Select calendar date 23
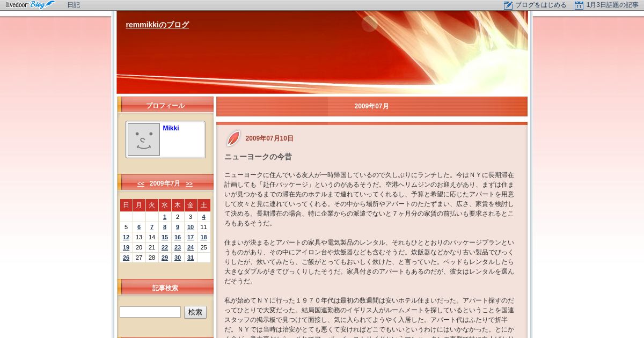Viewport: 644px width, 338px height. tap(178, 247)
